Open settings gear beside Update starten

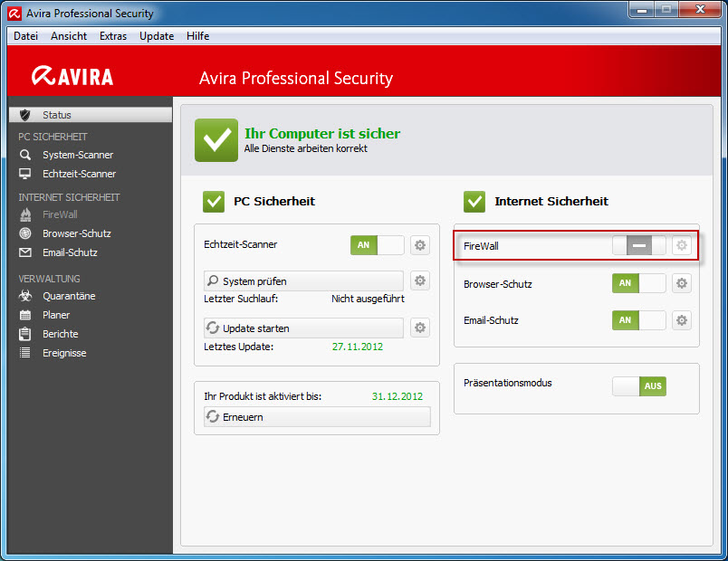[420, 328]
